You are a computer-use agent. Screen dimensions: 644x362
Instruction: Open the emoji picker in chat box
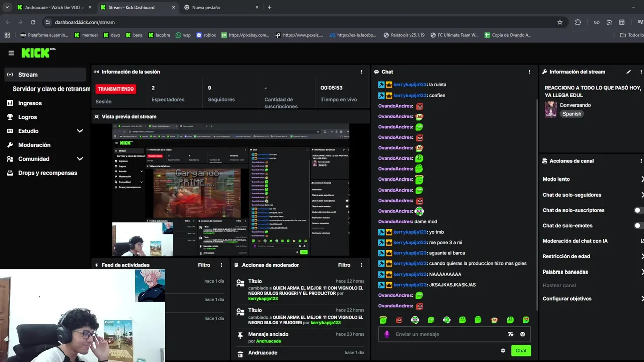(523, 334)
